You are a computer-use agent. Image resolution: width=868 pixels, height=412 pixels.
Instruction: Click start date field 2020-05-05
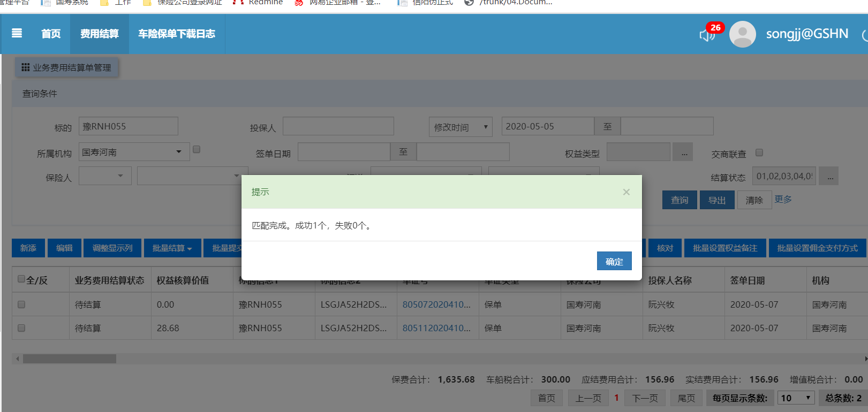click(x=548, y=126)
